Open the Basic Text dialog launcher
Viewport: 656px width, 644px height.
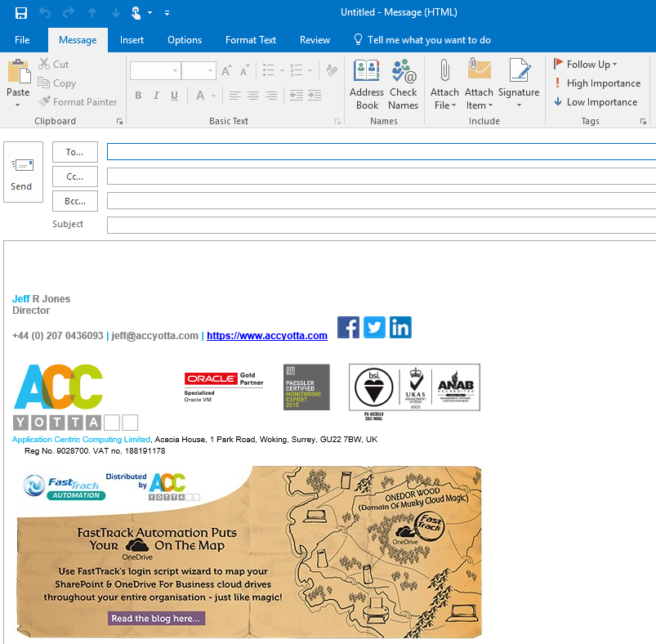click(x=337, y=121)
